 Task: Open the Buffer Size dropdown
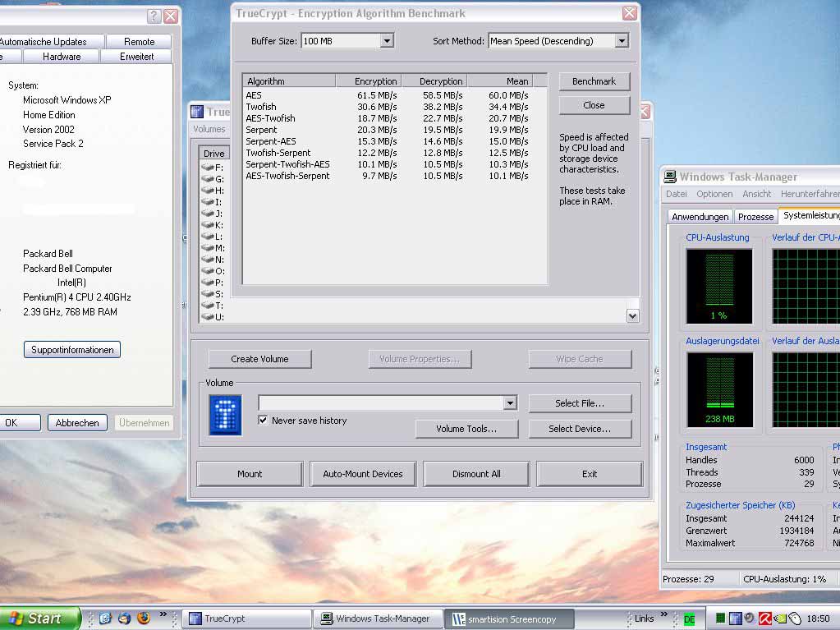point(387,41)
